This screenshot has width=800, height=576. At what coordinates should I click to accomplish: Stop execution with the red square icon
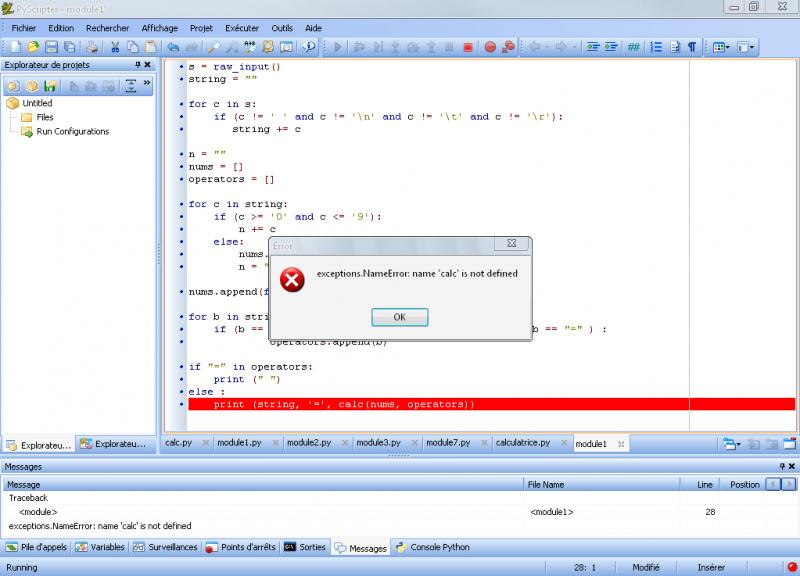pos(467,47)
